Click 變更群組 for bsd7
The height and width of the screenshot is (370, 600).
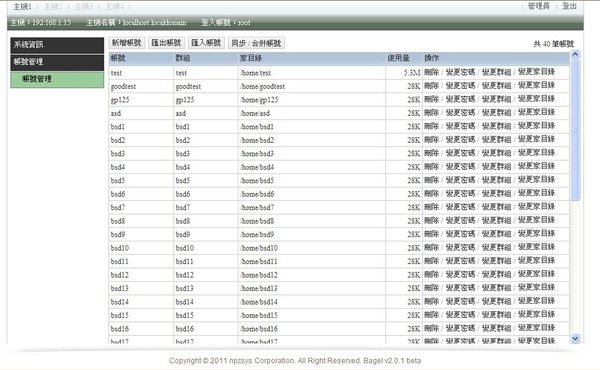496,207
